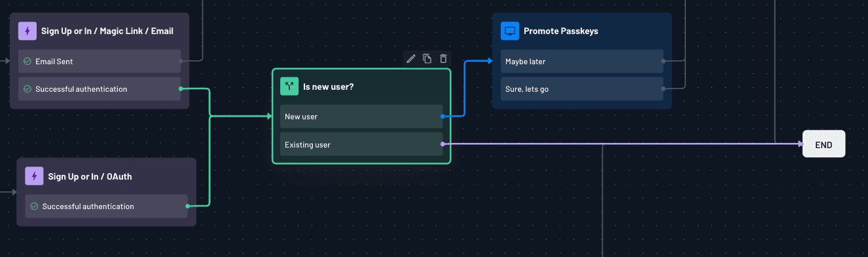The width and height of the screenshot is (868, 257).
Task: Click the Is new user? title
Action: (329, 86)
